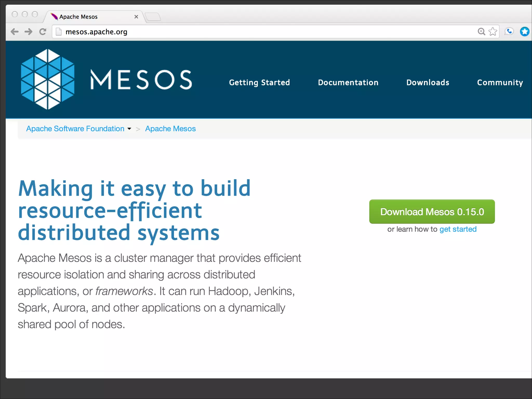Click the browser forward arrow

click(29, 32)
